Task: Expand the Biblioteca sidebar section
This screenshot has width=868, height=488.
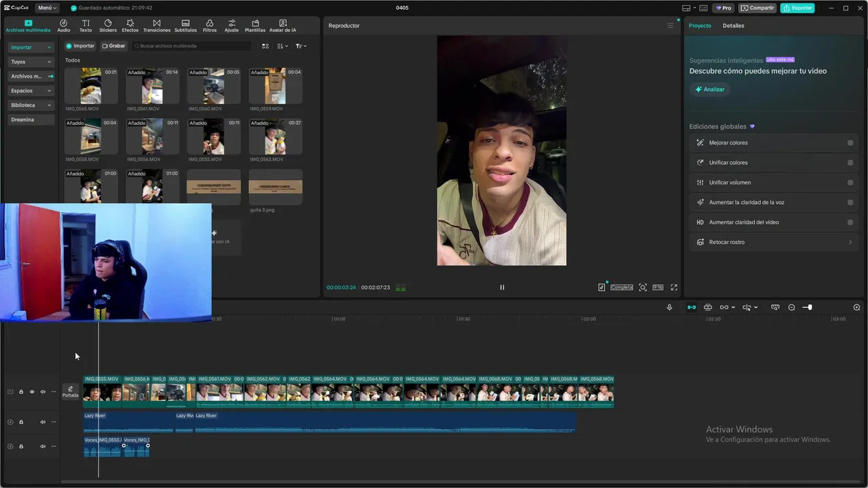Action: click(31, 105)
